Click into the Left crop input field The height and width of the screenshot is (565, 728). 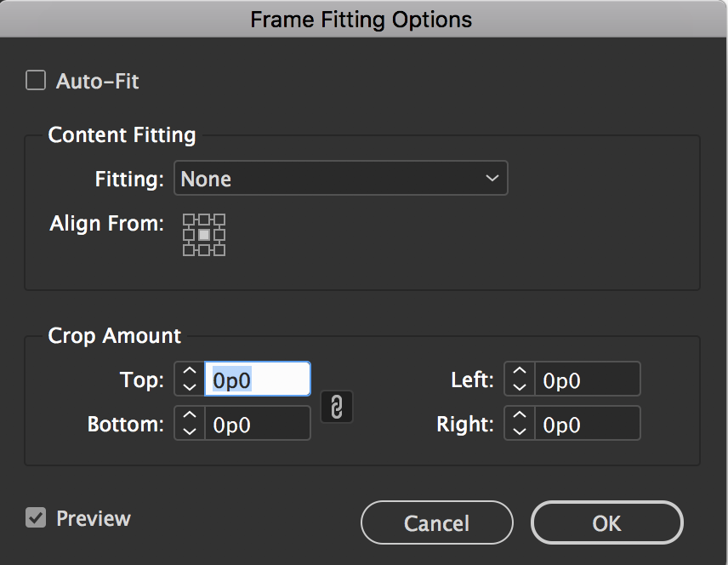point(588,380)
